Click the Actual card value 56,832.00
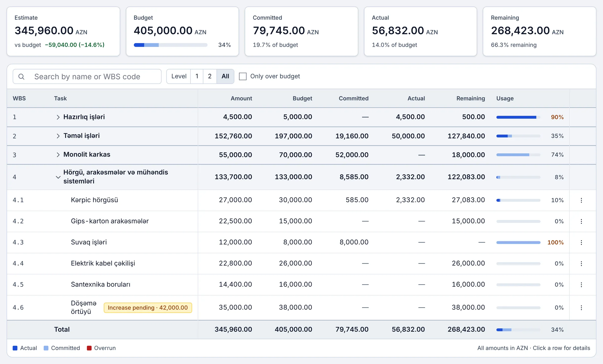Screen dimensions: 603x364 click(x=398, y=31)
